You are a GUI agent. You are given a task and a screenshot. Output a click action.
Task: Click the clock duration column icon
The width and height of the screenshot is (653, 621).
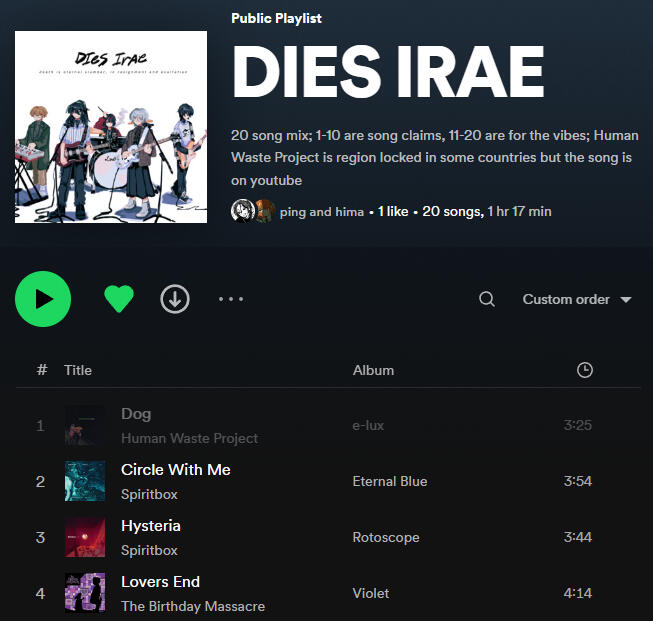[585, 370]
